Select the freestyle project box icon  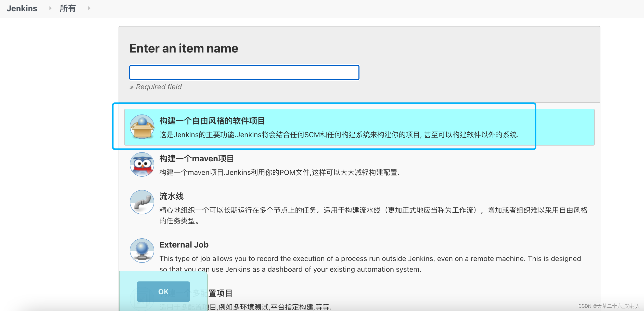(142, 127)
